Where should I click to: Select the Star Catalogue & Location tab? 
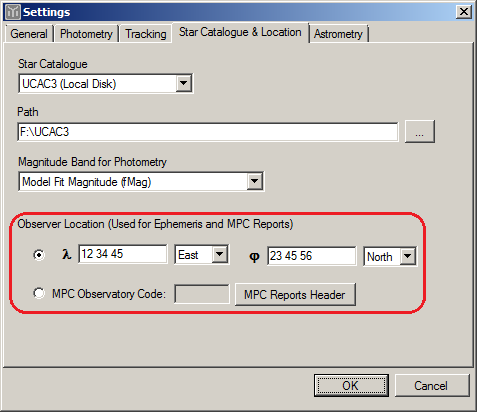240,32
